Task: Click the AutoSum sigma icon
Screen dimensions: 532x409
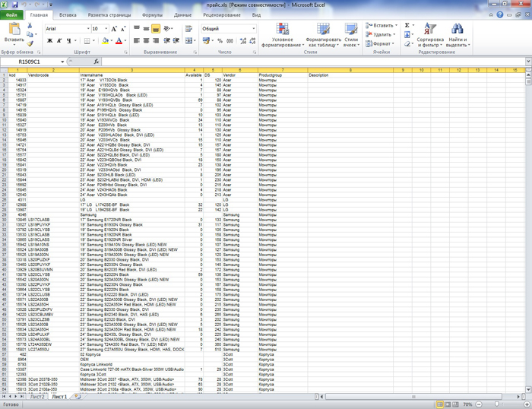Action: 407,25
